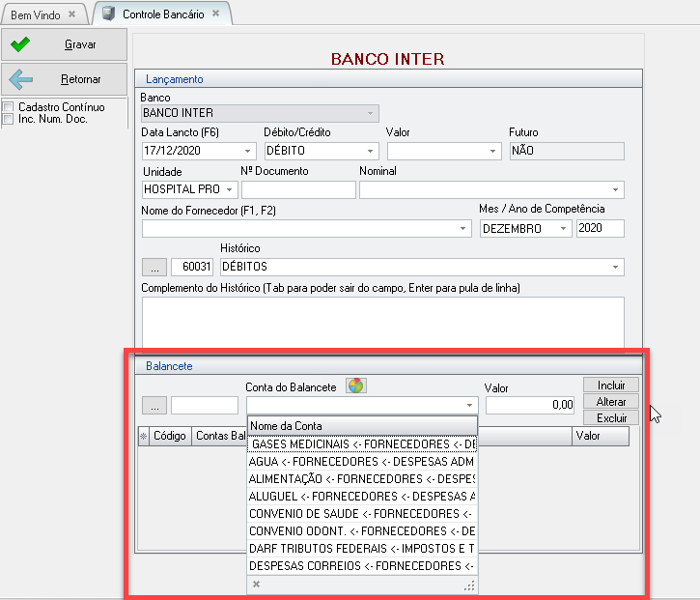Click the Excluir button

pos(610,417)
